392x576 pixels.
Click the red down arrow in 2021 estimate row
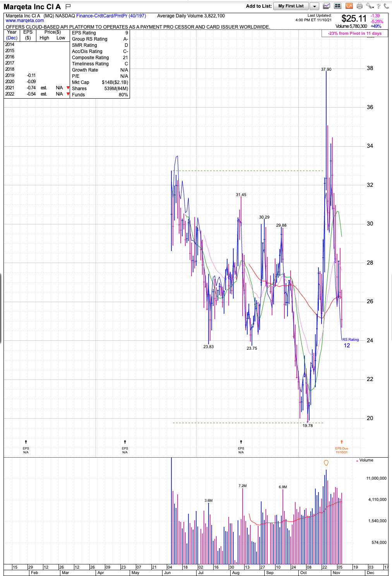[x=68, y=88]
